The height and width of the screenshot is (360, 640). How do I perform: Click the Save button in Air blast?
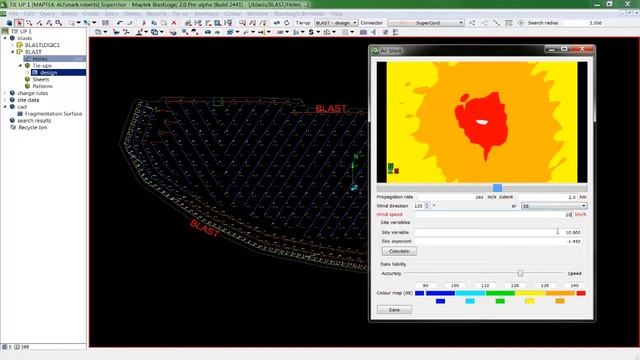point(394,310)
